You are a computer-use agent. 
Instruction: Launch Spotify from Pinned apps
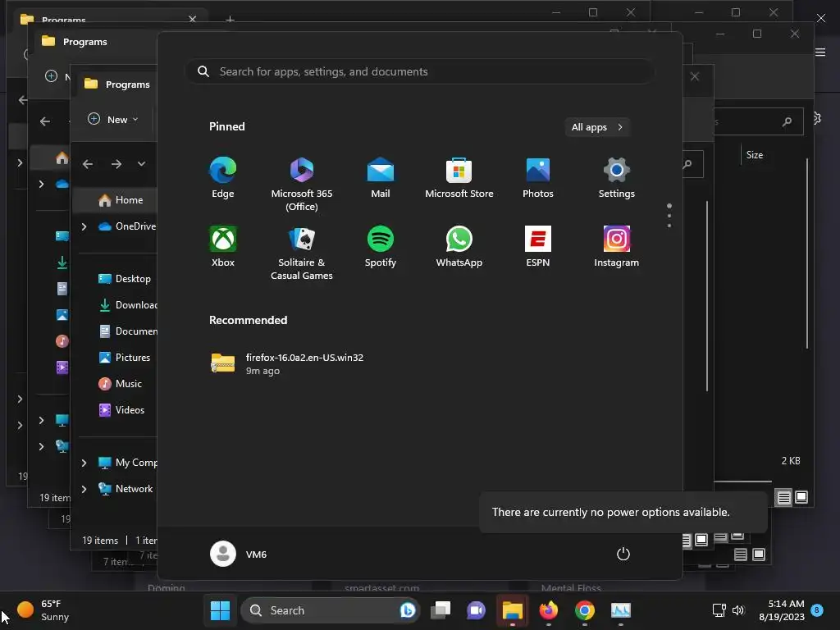pos(381,247)
